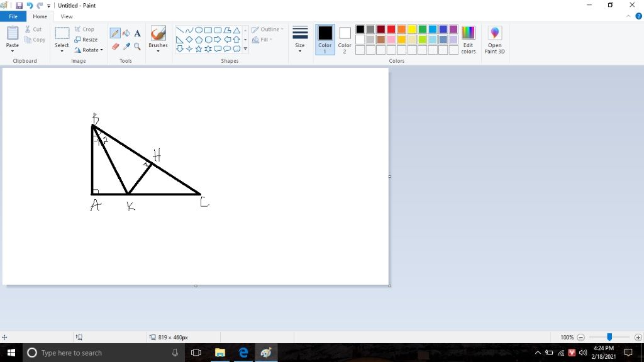The image size is (644, 362).
Task: Pick the purple color swatch
Action: click(453, 29)
